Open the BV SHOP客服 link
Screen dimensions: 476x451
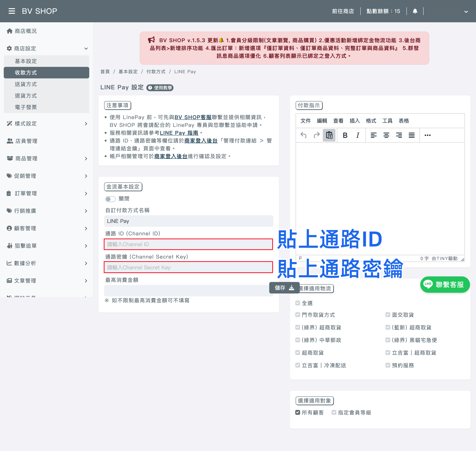[193, 117]
